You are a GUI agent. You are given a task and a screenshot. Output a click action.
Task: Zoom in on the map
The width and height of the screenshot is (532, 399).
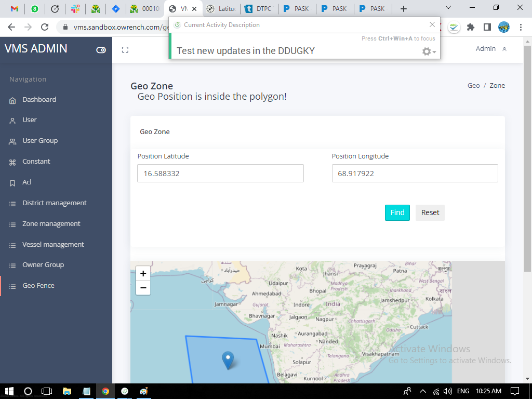pos(143,273)
